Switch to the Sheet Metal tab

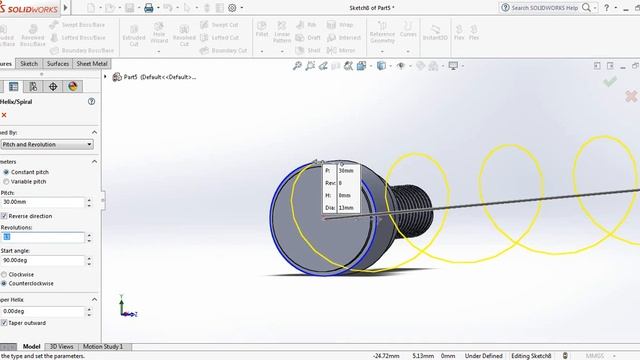92,64
